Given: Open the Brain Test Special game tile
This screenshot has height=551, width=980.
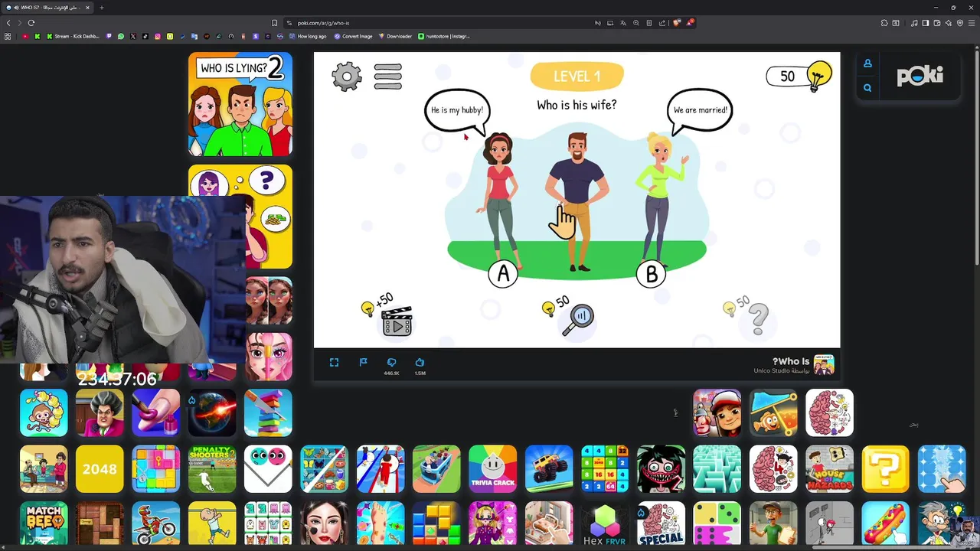Looking at the screenshot, I should [661, 524].
